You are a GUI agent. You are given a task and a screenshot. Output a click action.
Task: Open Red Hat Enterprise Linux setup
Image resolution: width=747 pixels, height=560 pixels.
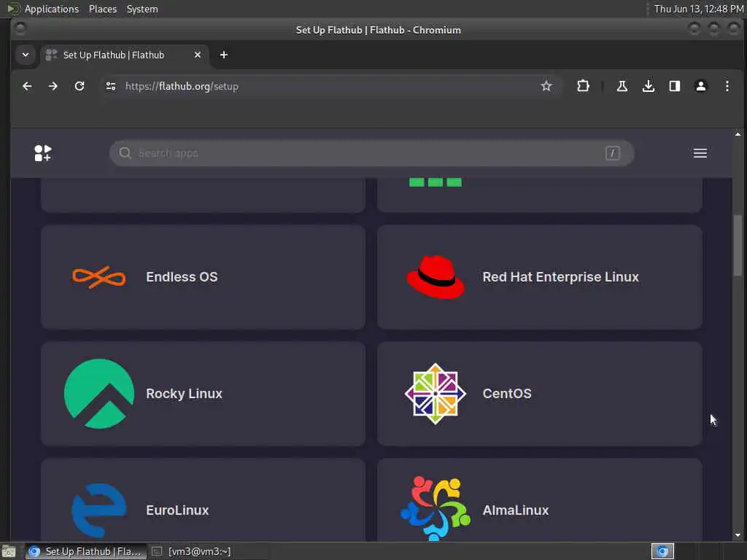pos(539,277)
